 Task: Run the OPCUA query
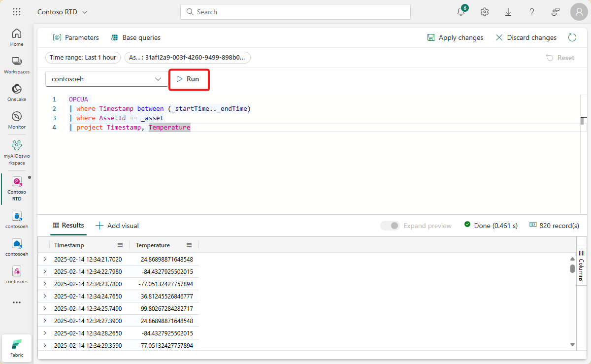coord(189,78)
